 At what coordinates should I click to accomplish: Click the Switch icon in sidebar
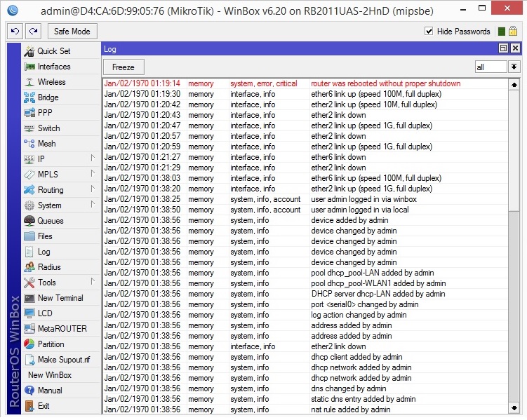29,128
